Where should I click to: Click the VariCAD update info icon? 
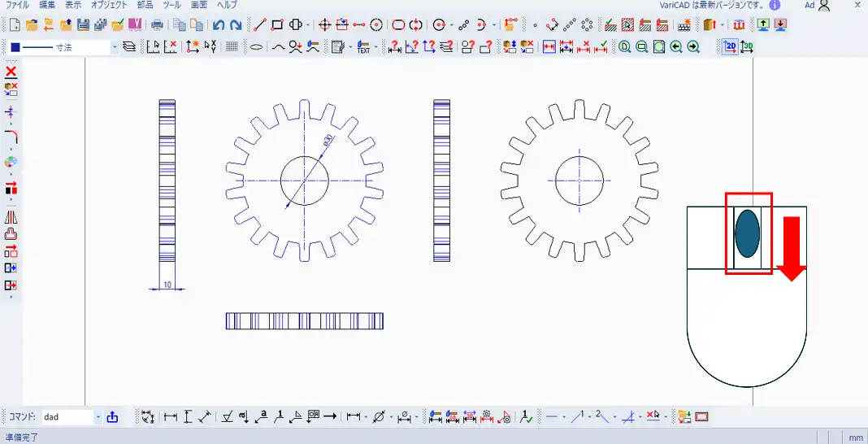click(x=775, y=5)
